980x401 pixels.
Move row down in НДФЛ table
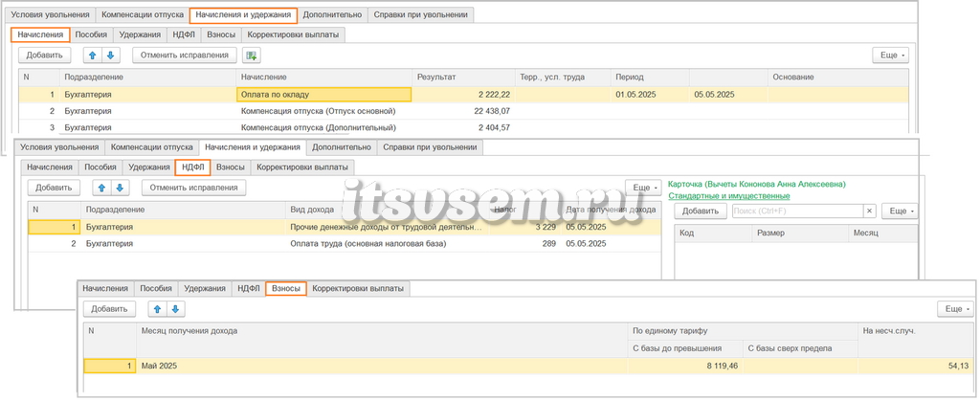120,188
